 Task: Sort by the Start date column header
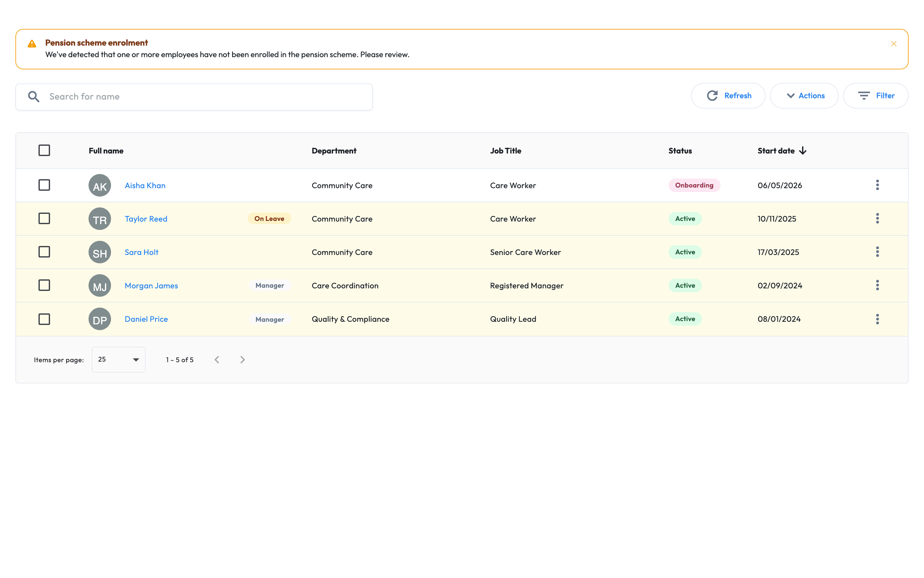click(776, 151)
